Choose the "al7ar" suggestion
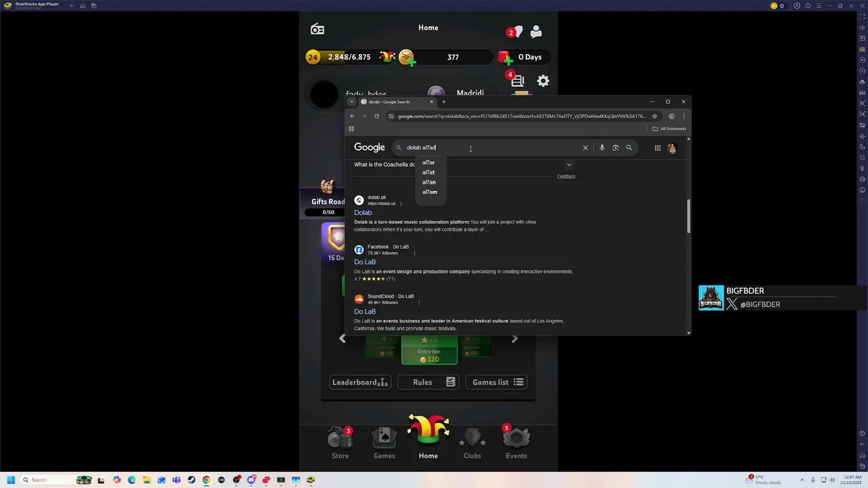The width and height of the screenshot is (868, 488). click(x=429, y=163)
